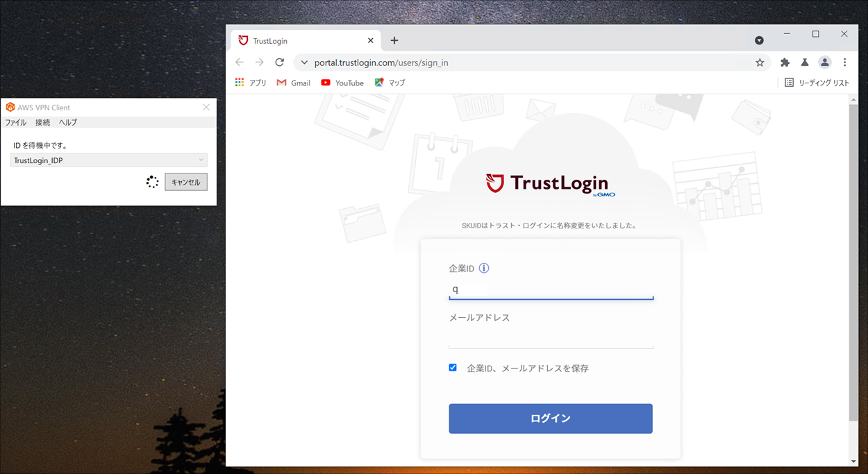Click the scrollbar up arrow

[x=853, y=99]
